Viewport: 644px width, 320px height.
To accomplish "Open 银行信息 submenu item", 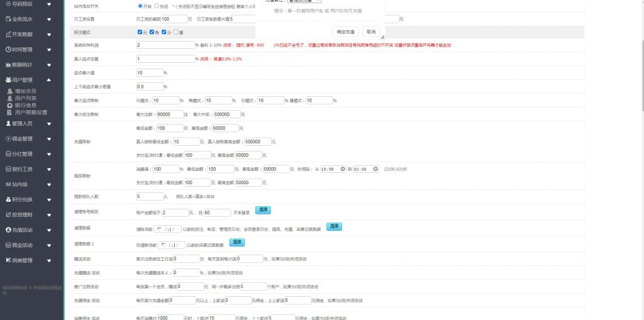I will tap(25, 105).
